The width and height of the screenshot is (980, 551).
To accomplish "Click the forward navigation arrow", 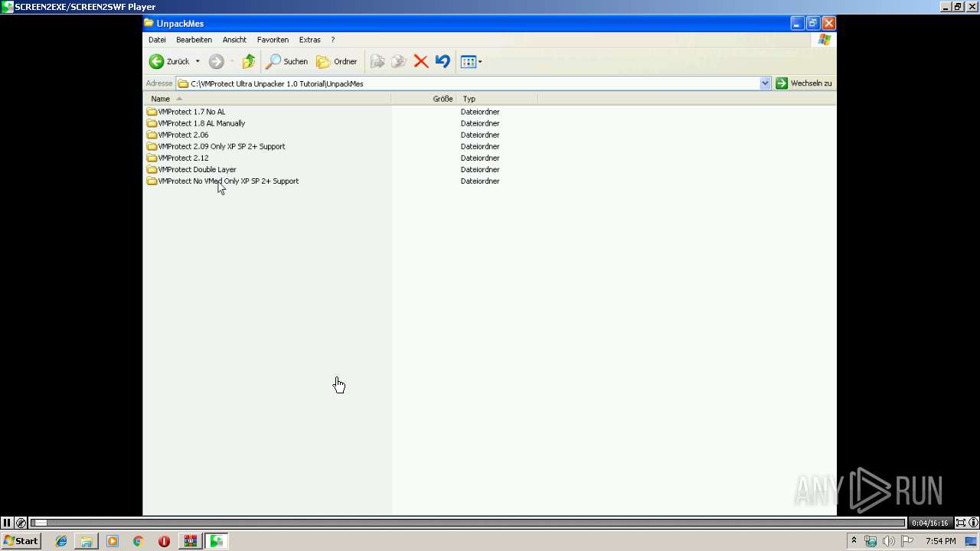I will tap(216, 61).
